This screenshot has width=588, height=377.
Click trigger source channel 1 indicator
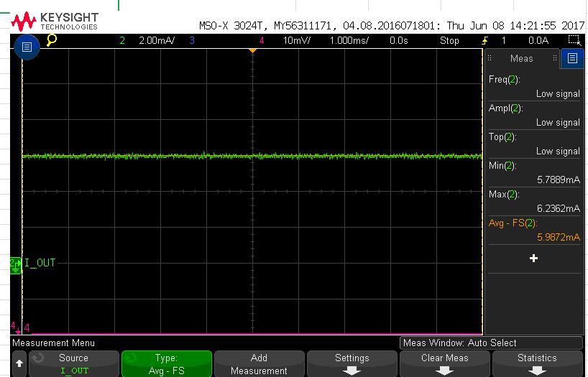tap(504, 40)
